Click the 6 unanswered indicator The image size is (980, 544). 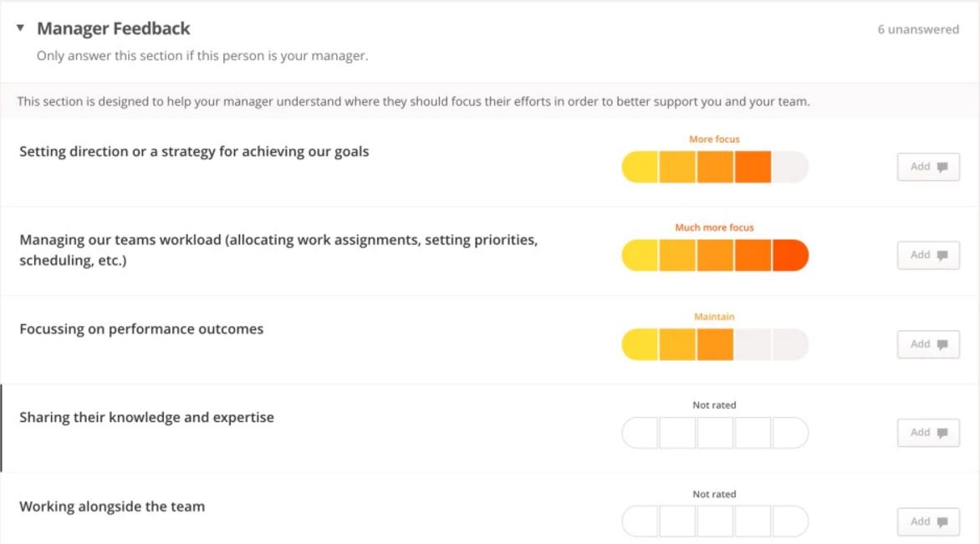tap(917, 29)
